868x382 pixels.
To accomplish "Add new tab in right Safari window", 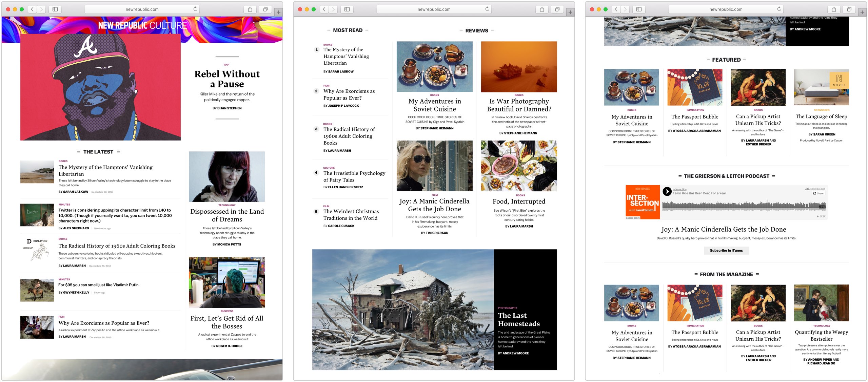I will tap(862, 12).
